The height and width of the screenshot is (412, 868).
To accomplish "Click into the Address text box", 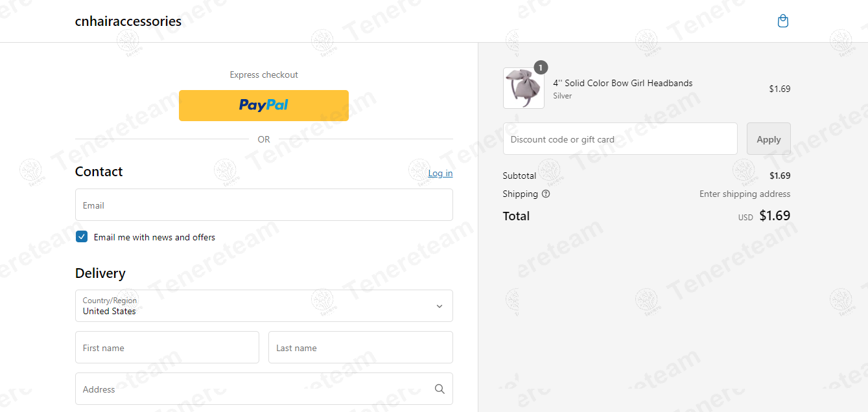I will (x=264, y=389).
